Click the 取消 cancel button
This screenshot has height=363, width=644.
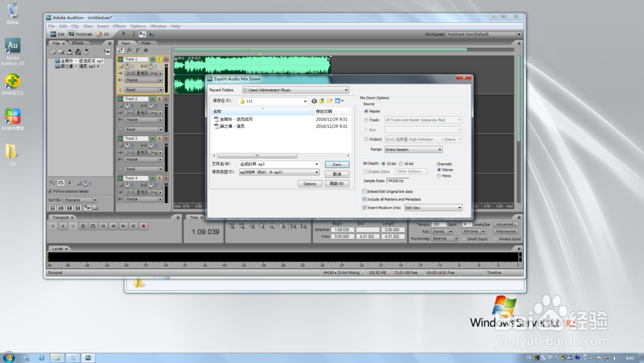[x=337, y=174]
